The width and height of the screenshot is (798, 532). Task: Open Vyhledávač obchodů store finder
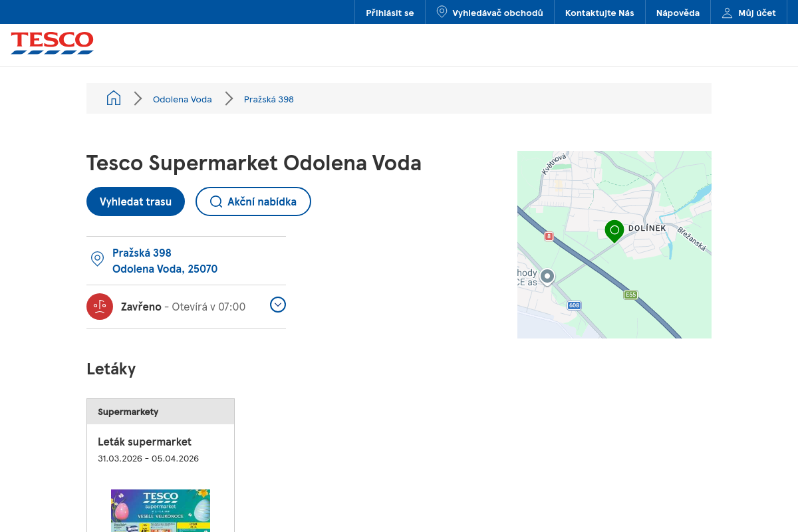(489, 13)
